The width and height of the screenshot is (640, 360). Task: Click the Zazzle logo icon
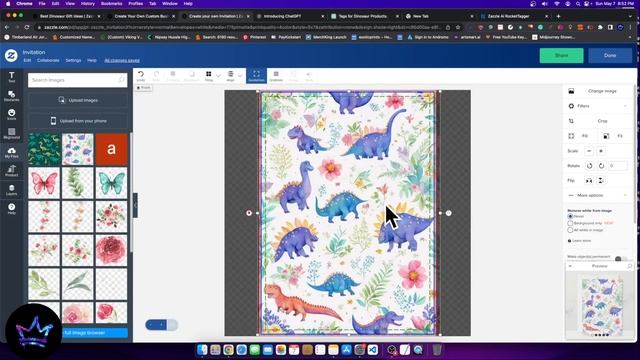coord(11,56)
